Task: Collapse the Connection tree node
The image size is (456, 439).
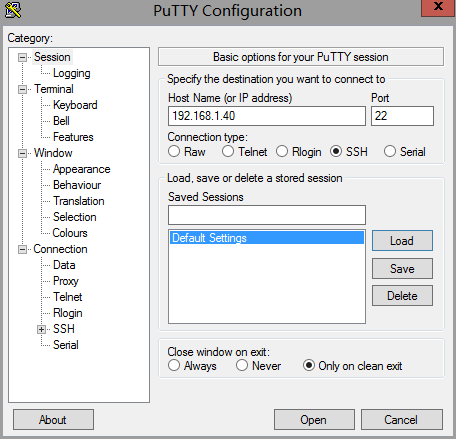Action: pyautogui.click(x=22, y=249)
